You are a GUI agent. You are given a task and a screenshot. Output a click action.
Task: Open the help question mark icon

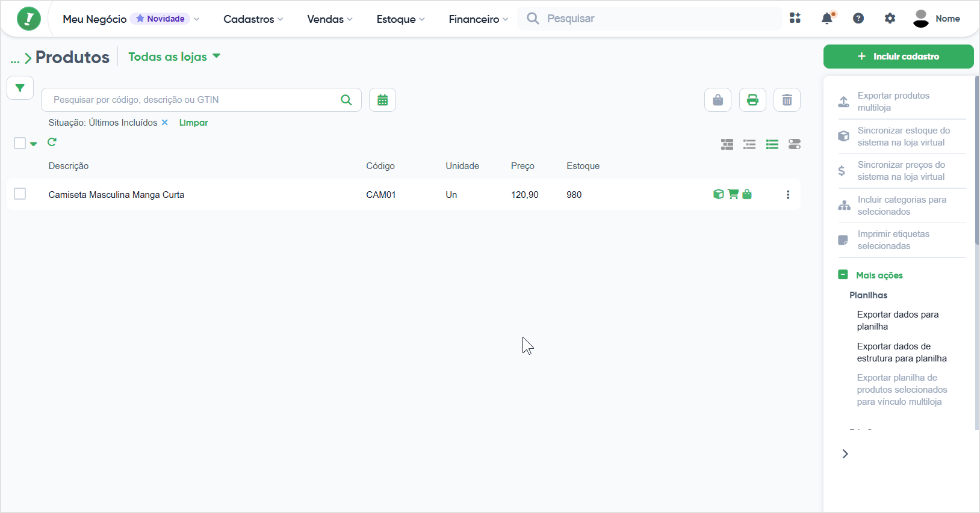pyautogui.click(x=858, y=18)
